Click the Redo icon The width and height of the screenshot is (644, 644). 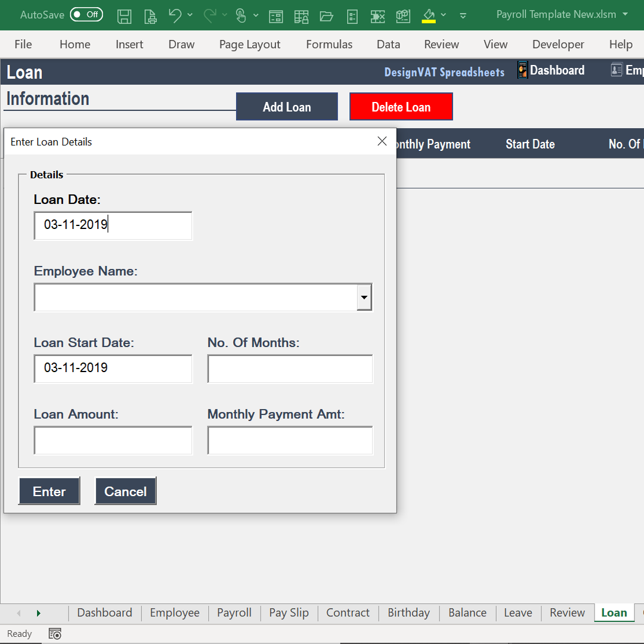click(209, 16)
